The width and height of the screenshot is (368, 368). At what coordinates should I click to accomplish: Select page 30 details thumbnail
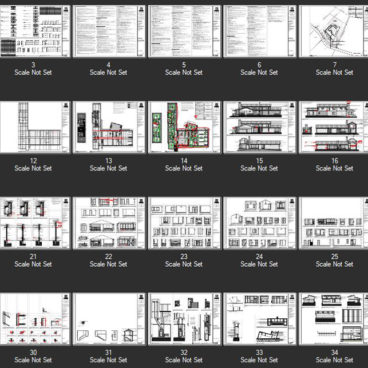(35, 319)
